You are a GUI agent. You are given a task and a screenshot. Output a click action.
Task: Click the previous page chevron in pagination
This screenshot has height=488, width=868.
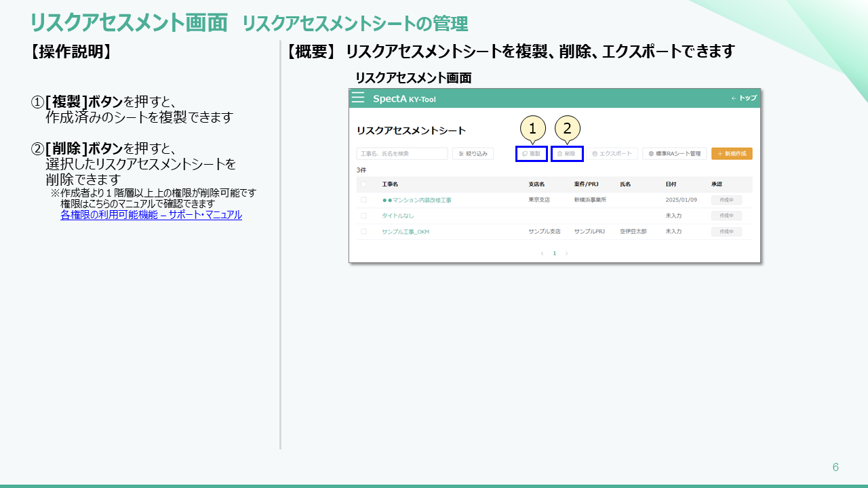pos(542,253)
